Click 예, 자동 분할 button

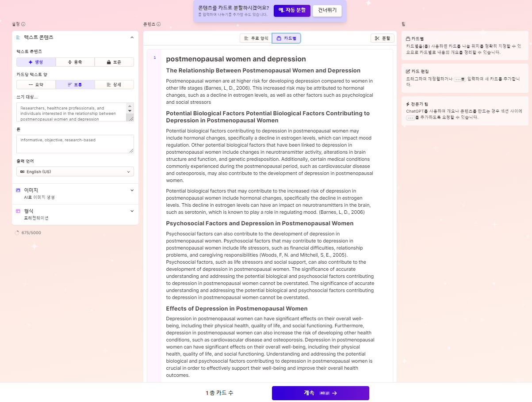[x=292, y=10]
